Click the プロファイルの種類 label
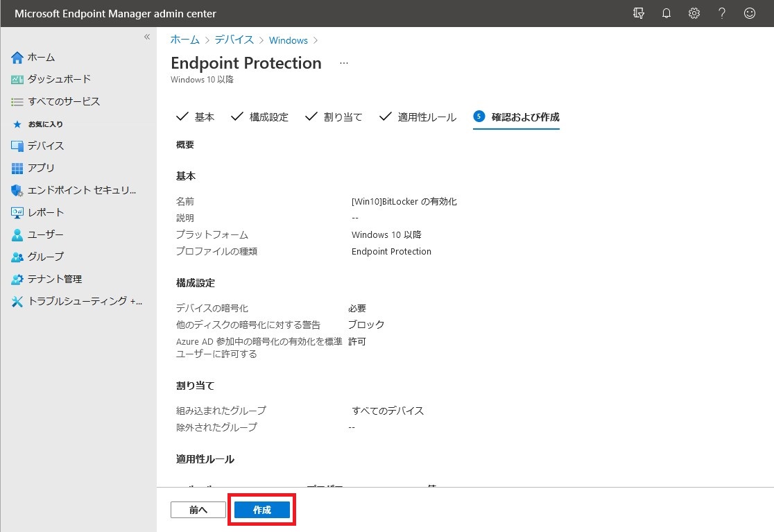This screenshot has width=774, height=532. tap(216, 252)
